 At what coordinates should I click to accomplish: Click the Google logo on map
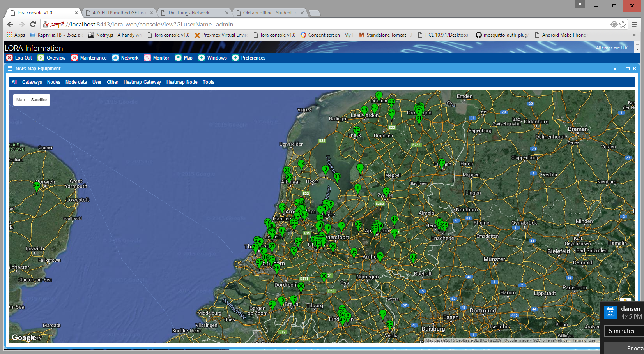click(24, 338)
